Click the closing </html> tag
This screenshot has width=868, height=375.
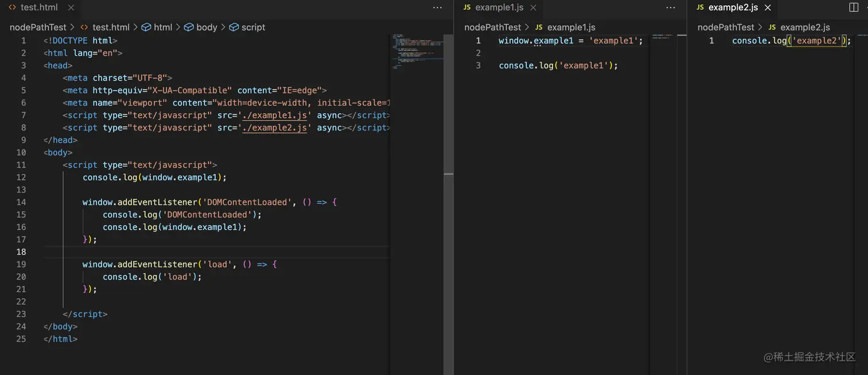pyautogui.click(x=60, y=339)
